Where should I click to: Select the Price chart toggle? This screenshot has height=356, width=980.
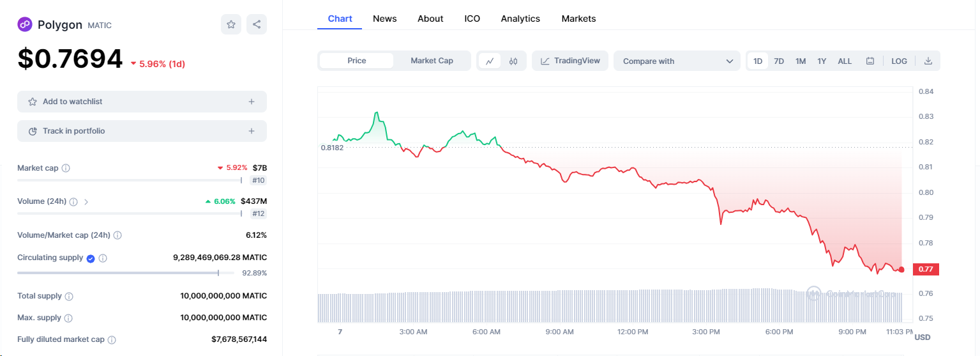357,61
